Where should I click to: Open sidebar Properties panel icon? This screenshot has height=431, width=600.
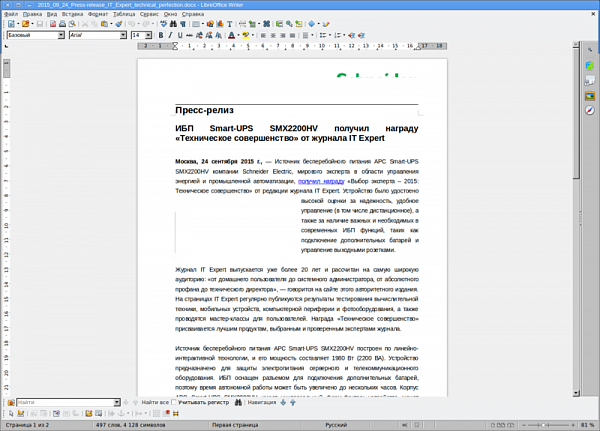coord(590,65)
